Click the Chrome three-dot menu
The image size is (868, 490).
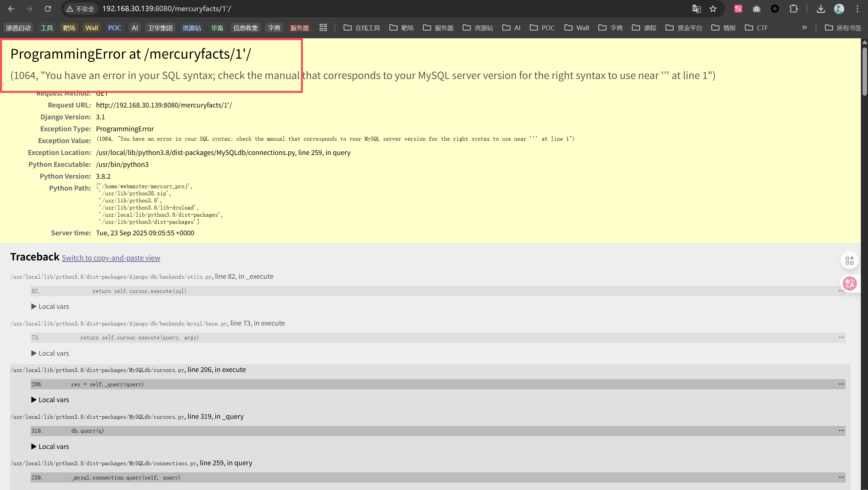(857, 9)
